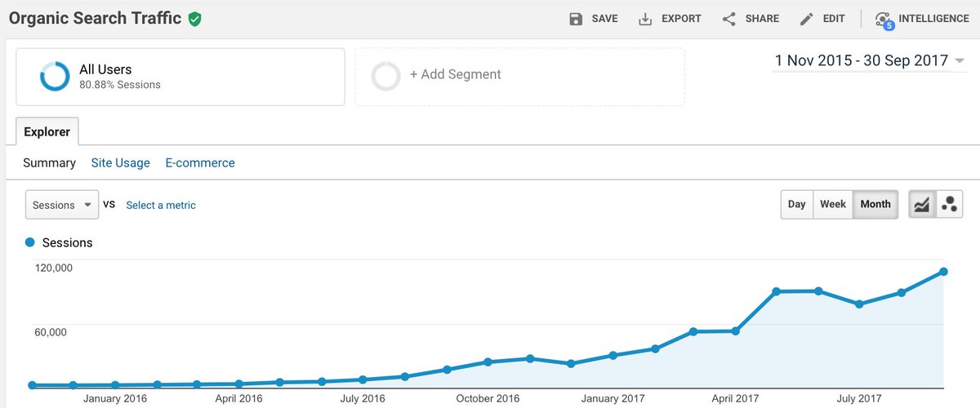Image resolution: width=980 pixels, height=408 pixels.
Task: Click the April 2017 axis label
Action: click(x=735, y=399)
